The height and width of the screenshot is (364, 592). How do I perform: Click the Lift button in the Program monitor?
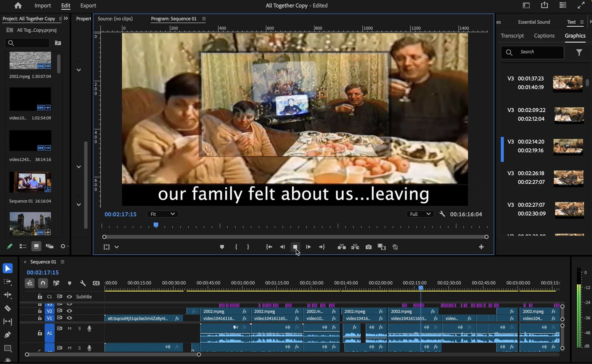342,247
